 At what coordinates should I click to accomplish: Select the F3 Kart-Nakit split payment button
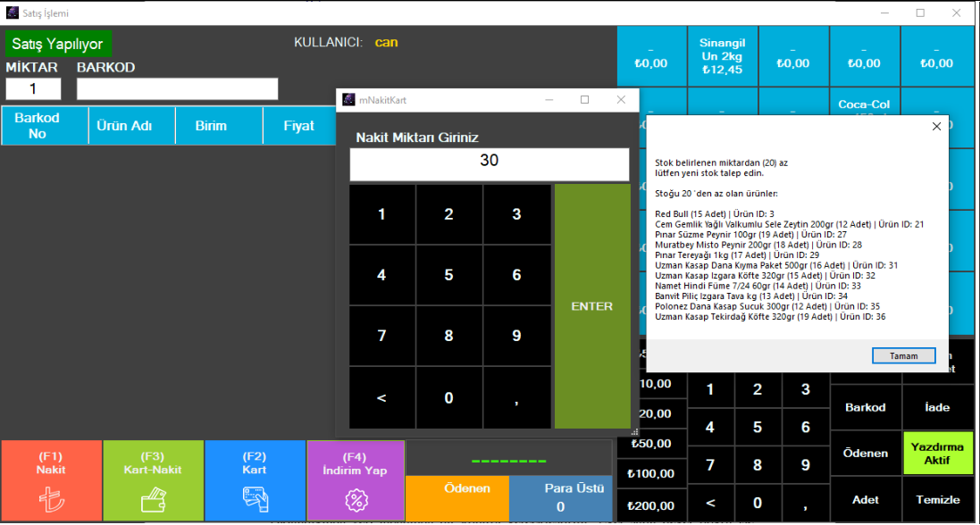[154, 480]
